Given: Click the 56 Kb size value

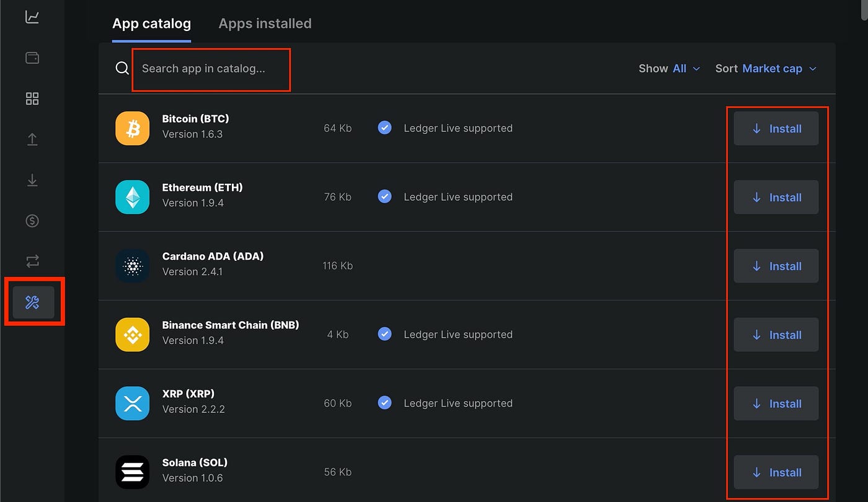Looking at the screenshot, I should point(338,472).
